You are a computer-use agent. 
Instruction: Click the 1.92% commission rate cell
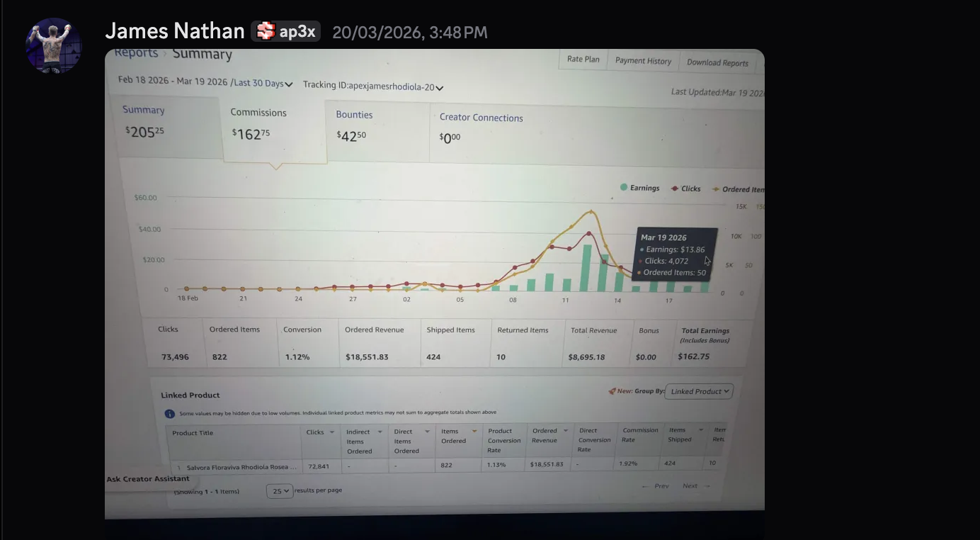click(x=629, y=463)
